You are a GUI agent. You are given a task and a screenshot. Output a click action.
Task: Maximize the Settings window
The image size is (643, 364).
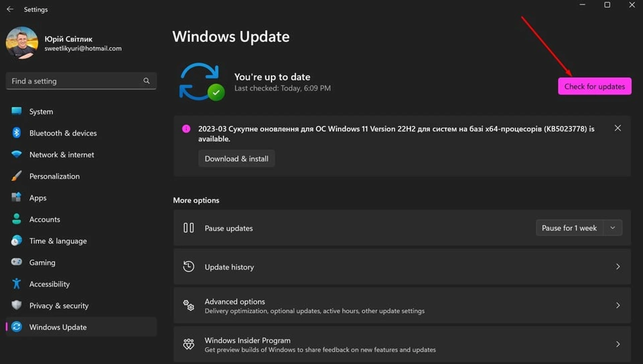[607, 5]
